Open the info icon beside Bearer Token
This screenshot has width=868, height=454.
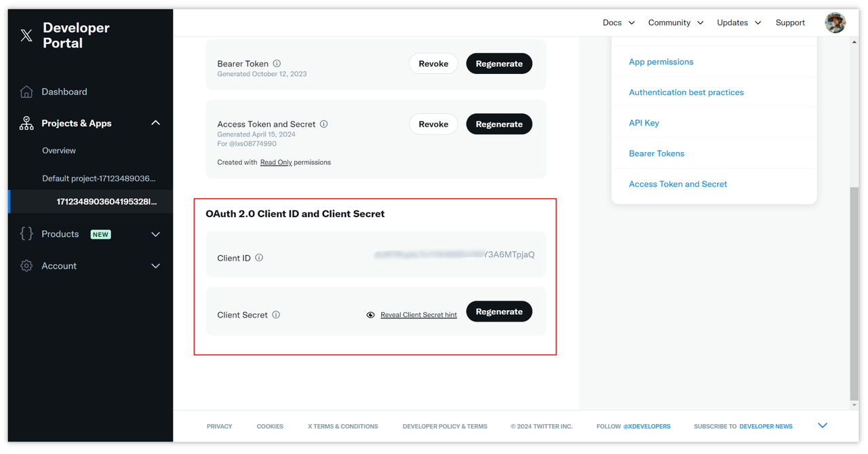point(277,64)
